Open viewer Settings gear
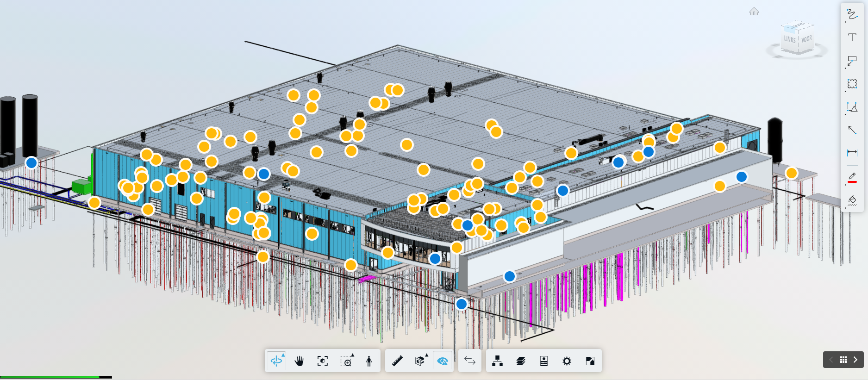868x380 pixels. (x=567, y=361)
